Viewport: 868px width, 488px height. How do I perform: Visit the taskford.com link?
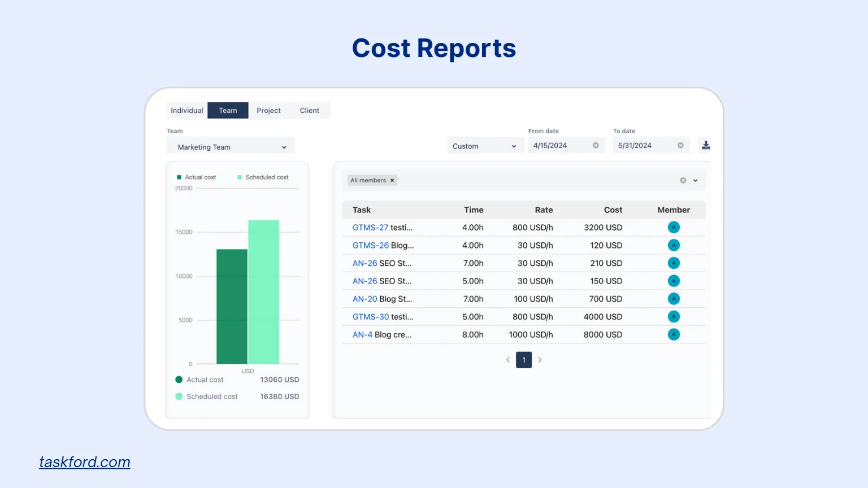[x=84, y=461]
